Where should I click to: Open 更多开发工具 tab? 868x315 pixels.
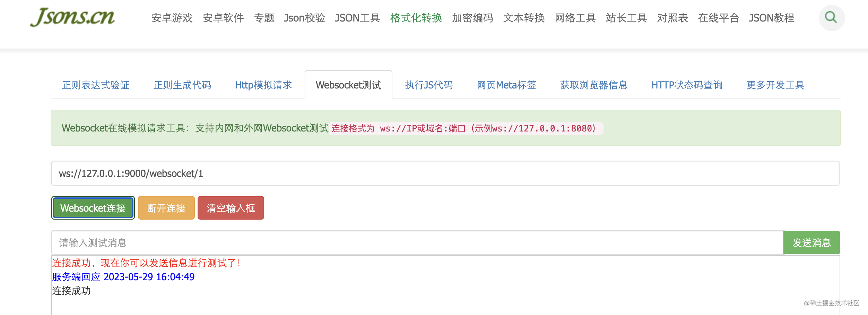click(x=775, y=85)
